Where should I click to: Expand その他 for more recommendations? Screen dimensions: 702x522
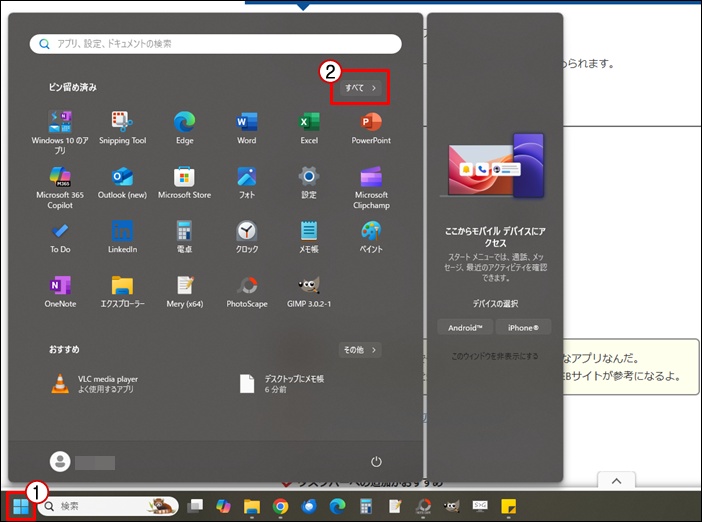(360, 350)
